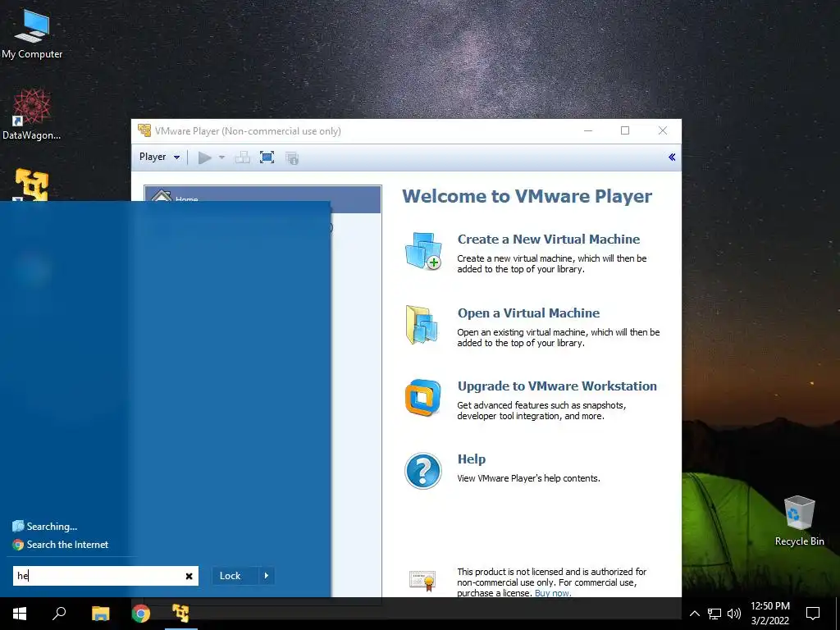The width and height of the screenshot is (840, 630).
Task: Click the Open Virtual Machine folder icon
Action: 422,325
